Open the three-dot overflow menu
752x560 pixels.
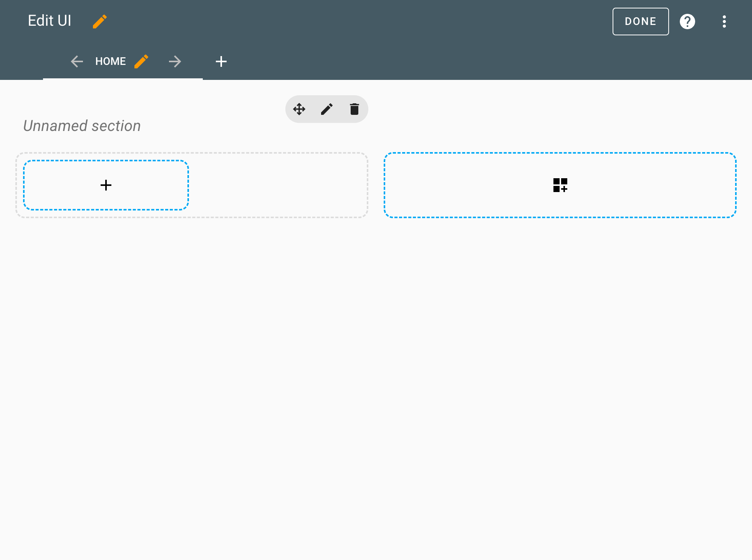click(724, 22)
